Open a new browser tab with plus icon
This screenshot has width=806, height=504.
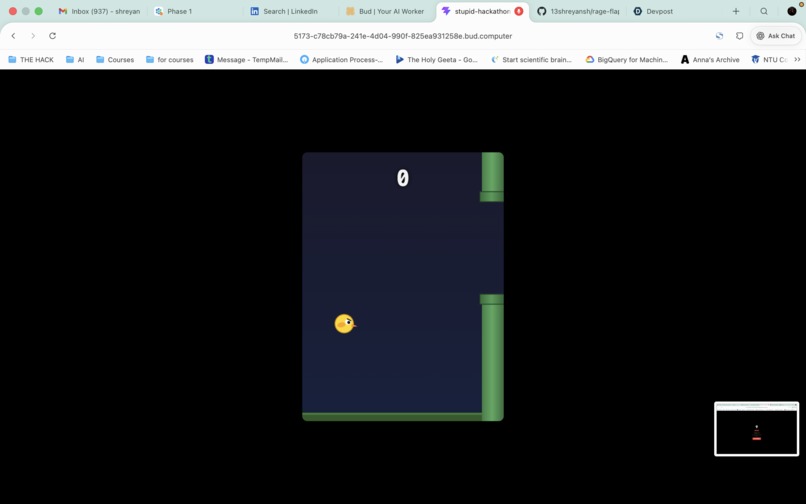(x=736, y=11)
